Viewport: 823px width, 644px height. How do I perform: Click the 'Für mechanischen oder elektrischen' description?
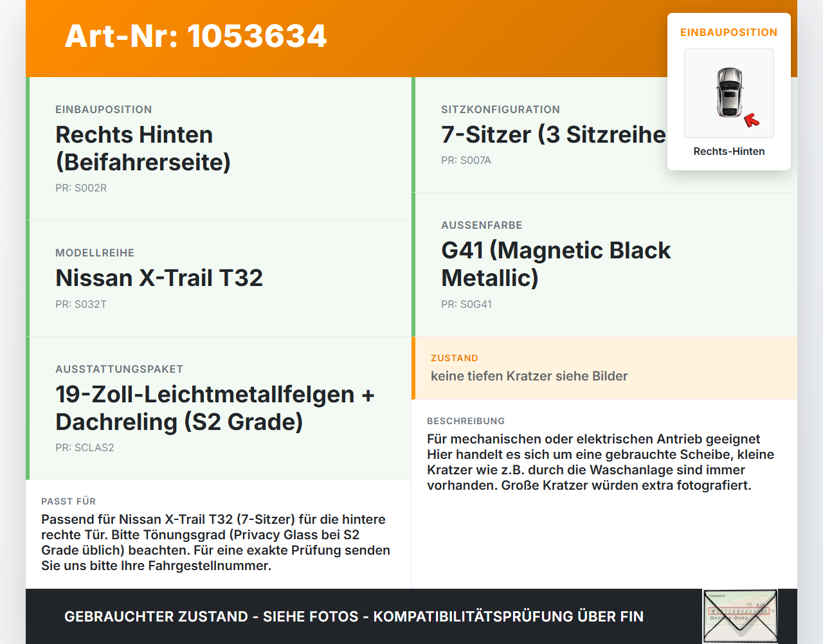click(x=601, y=462)
